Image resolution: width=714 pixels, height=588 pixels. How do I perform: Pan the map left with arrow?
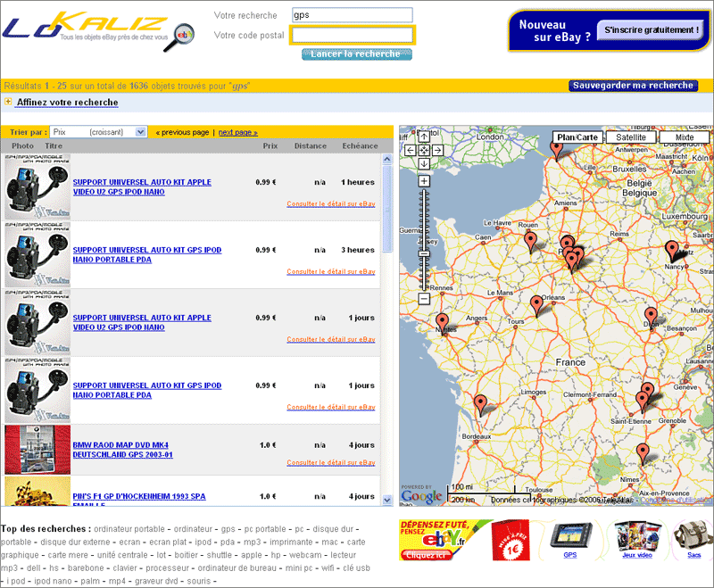click(x=411, y=150)
